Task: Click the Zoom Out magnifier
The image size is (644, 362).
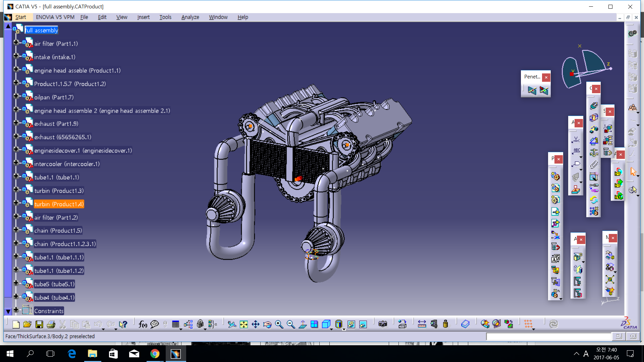Action: pos(291,324)
